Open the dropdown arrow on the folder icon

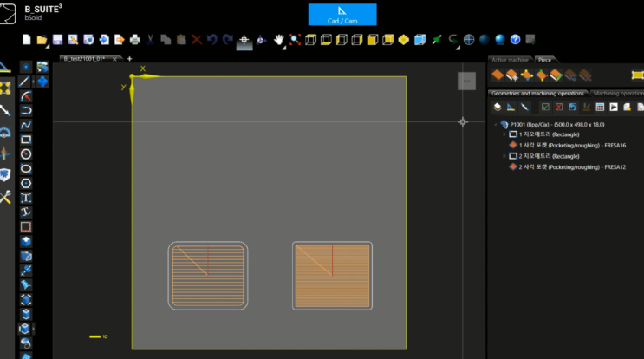click(48, 46)
